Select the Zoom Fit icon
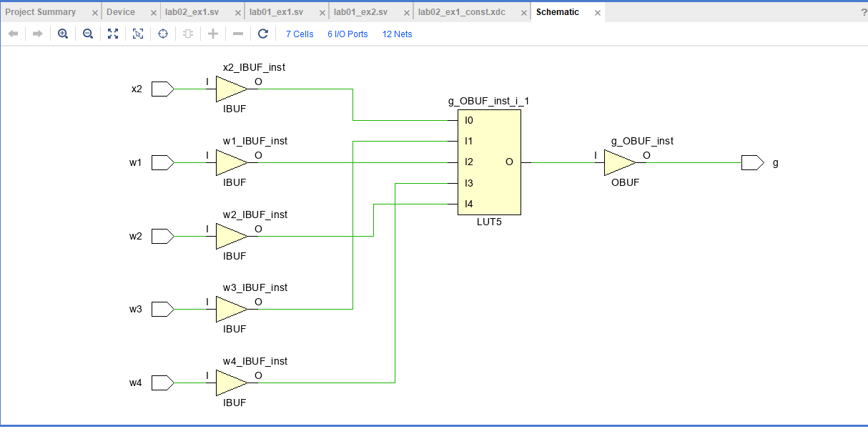The image size is (868, 434). tap(112, 33)
